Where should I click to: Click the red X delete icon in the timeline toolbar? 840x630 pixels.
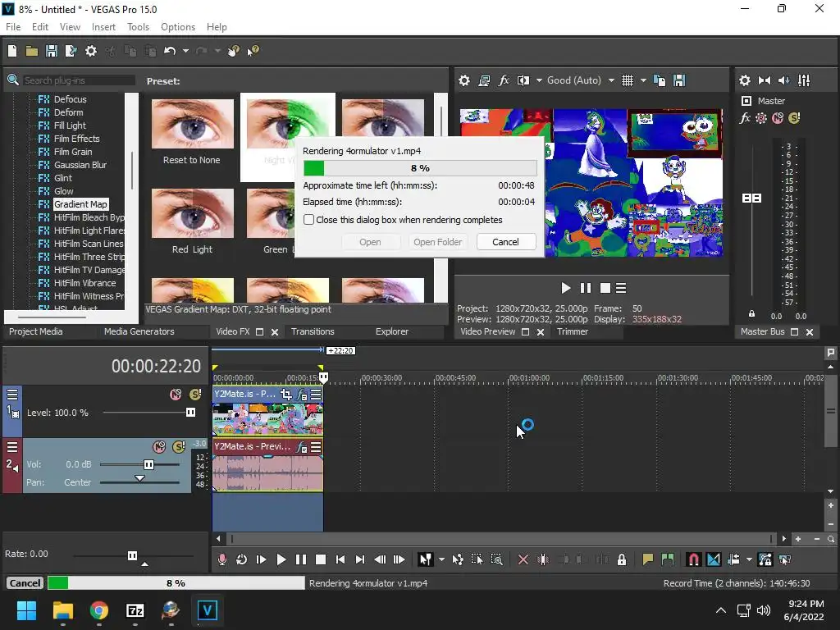point(523,559)
